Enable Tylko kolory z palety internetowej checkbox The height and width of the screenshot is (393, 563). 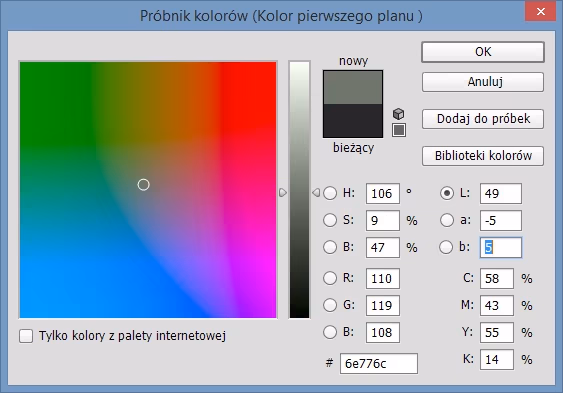26,336
